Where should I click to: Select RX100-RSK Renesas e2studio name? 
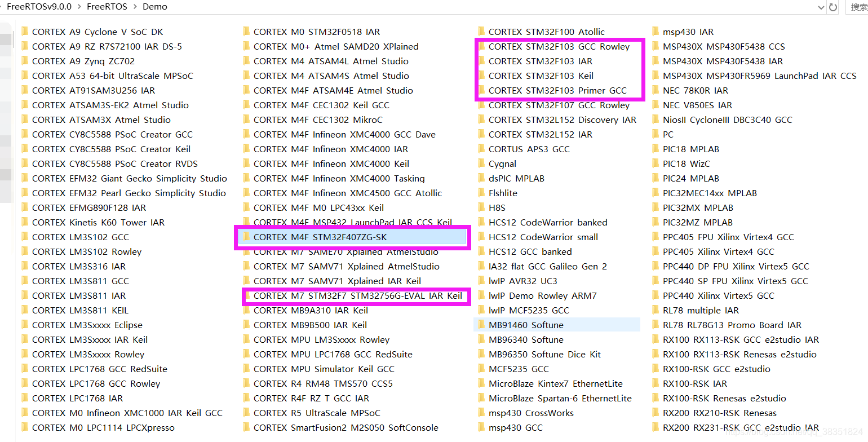coord(724,398)
